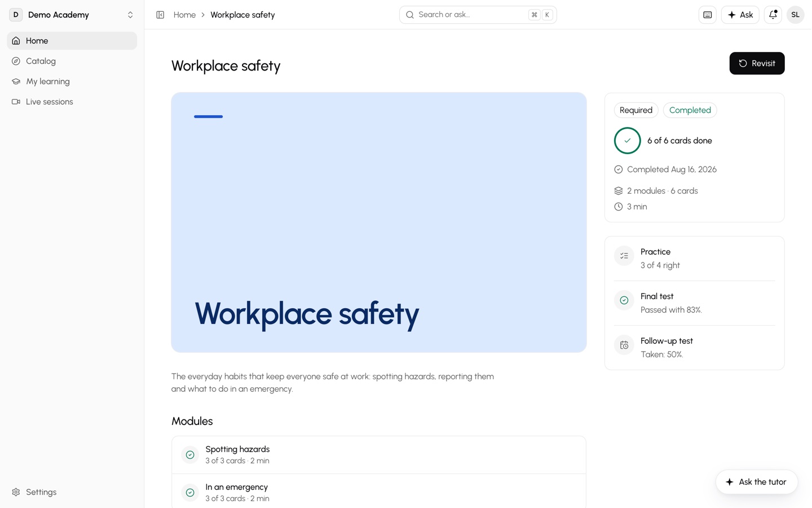The width and height of the screenshot is (812, 508).
Task: Go to Home in the sidebar
Action: pyautogui.click(x=72, y=41)
